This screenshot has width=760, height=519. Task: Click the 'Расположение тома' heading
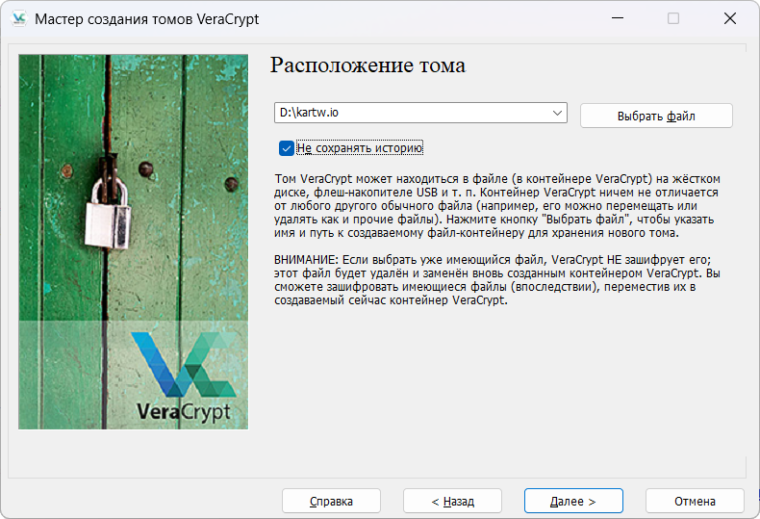pos(368,66)
